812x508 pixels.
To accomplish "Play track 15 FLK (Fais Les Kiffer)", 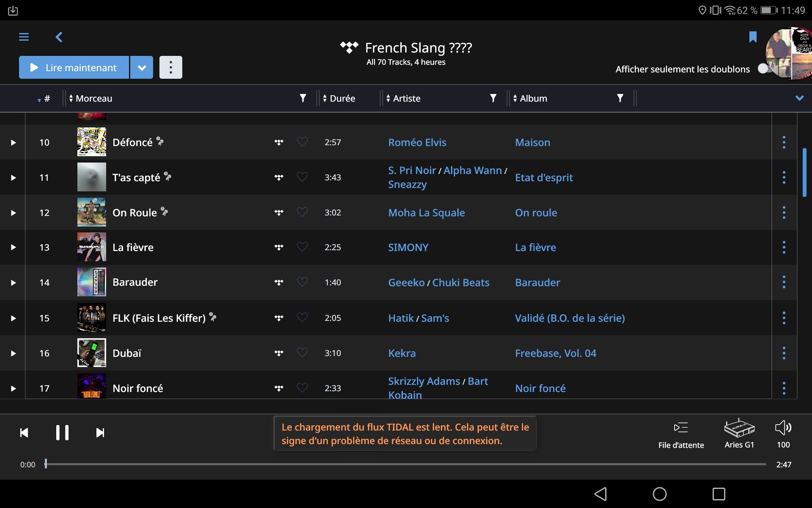I will [x=13, y=318].
